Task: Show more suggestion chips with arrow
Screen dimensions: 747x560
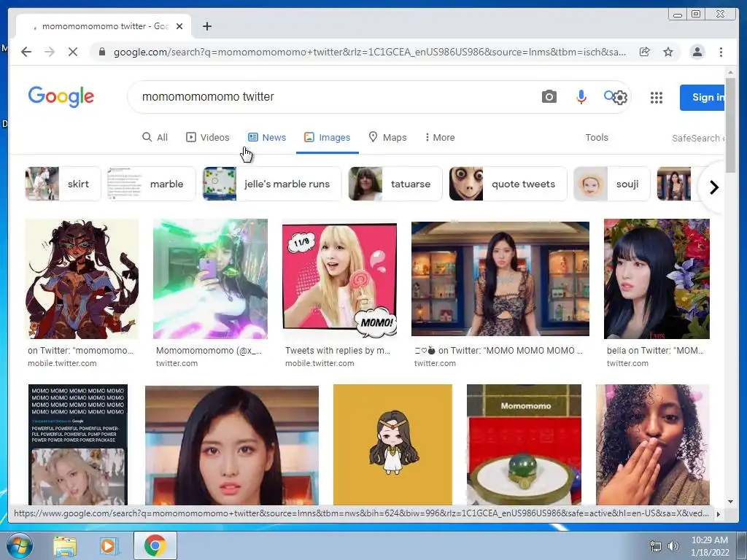Action: tap(713, 187)
